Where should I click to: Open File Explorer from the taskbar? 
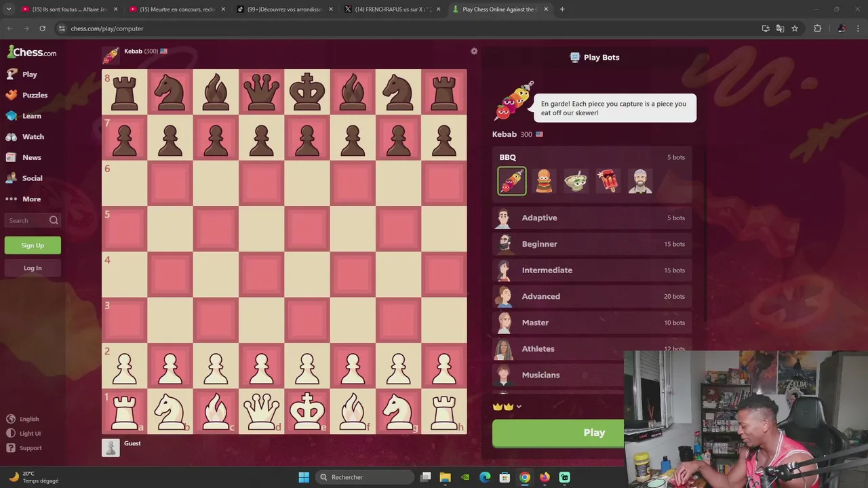coord(446,477)
